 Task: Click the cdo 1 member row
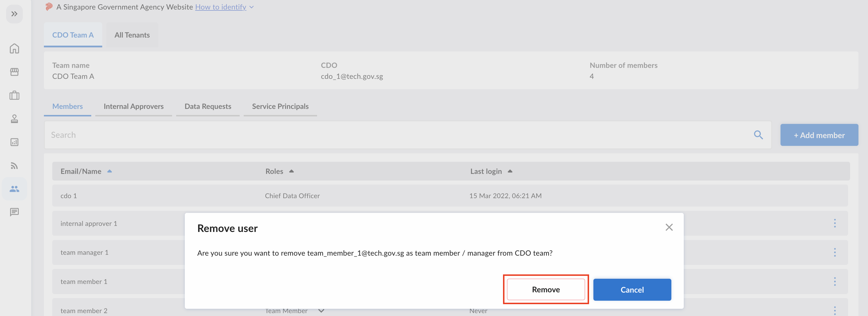(x=450, y=195)
